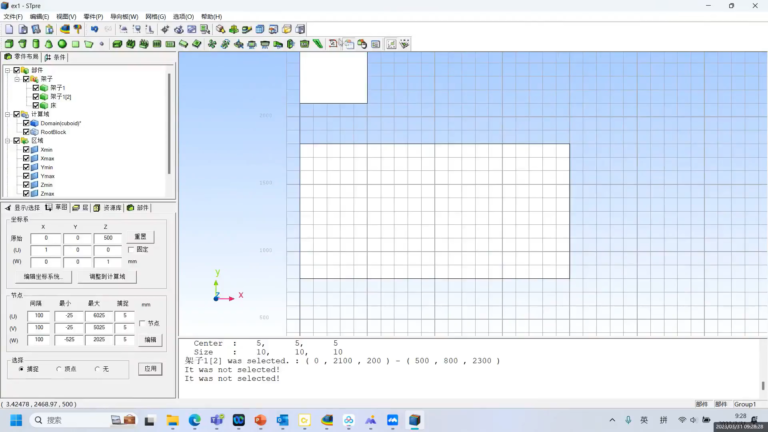Click the green trapezoid cup icon
Image resolution: width=768 pixels, height=432 pixels.
23,44
